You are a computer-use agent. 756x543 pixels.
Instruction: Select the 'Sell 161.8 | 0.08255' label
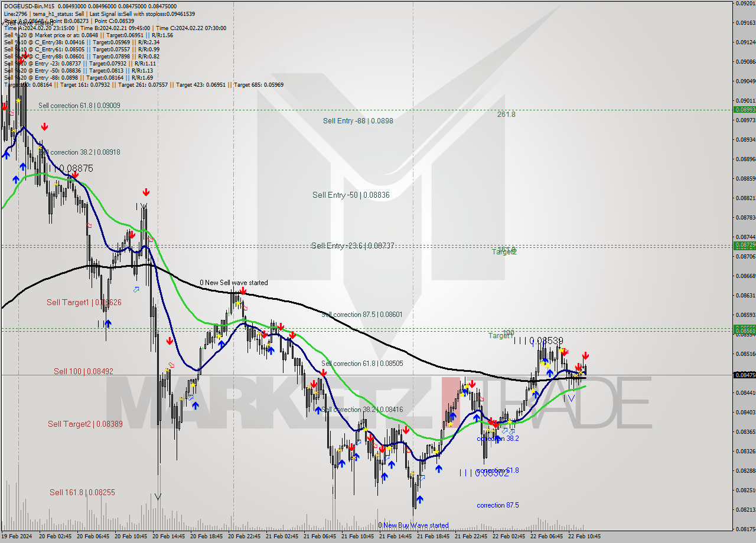point(82,493)
